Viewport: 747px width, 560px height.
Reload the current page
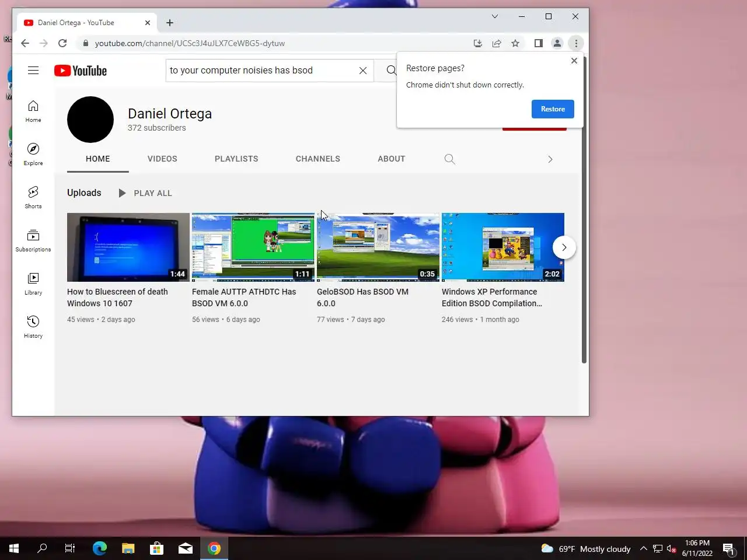coord(62,43)
